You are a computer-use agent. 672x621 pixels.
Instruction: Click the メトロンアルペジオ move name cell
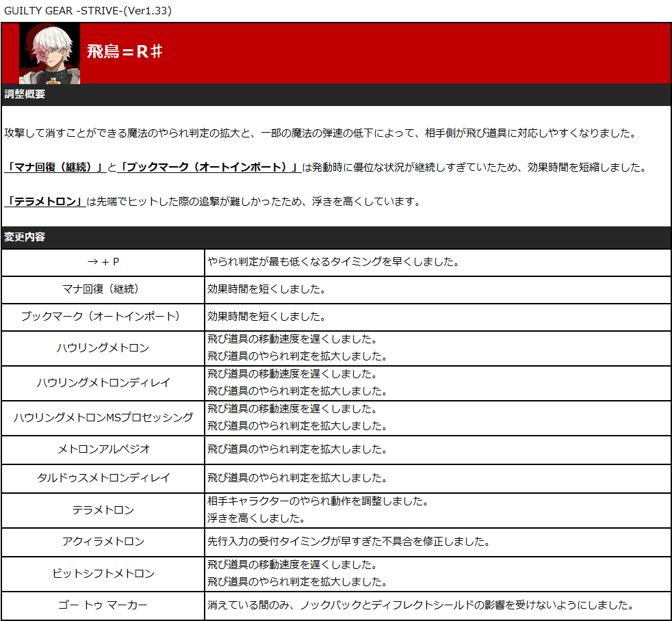(x=103, y=450)
